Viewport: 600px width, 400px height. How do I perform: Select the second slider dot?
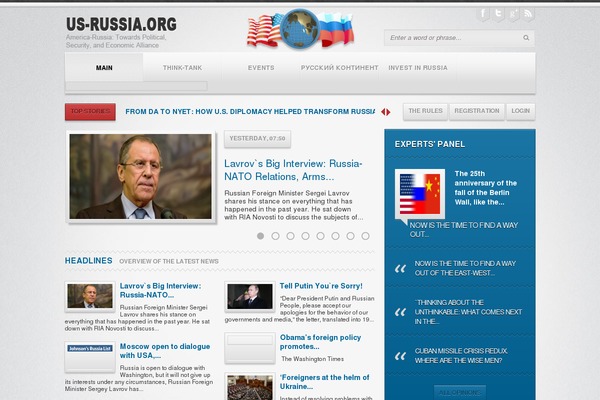pos(275,236)
